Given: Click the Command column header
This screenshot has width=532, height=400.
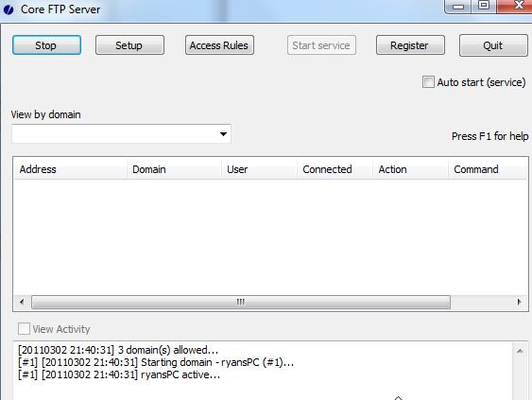Looking at the screenshot, I should [488, 169].
